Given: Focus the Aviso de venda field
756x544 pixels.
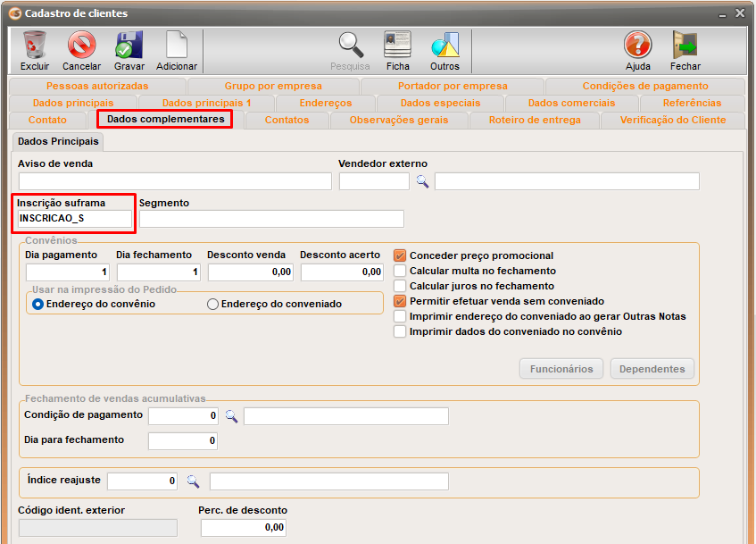Looking at the screenshot, I should [174, 181].
